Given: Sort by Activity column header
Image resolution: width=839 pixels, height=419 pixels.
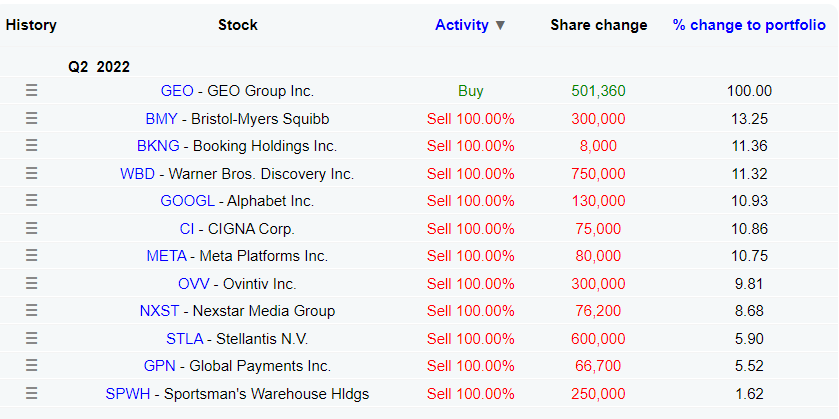Looking at the screenshot, I should pyautogui.click(x=461, y=25).
